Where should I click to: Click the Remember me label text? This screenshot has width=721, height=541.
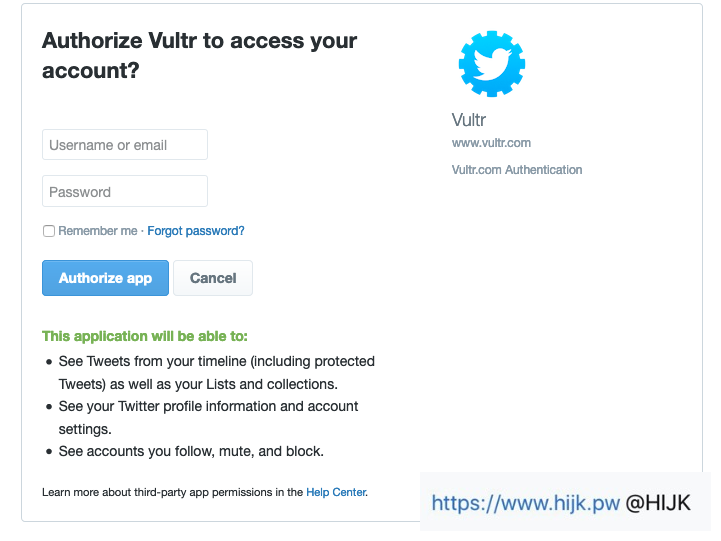point(97,231)
